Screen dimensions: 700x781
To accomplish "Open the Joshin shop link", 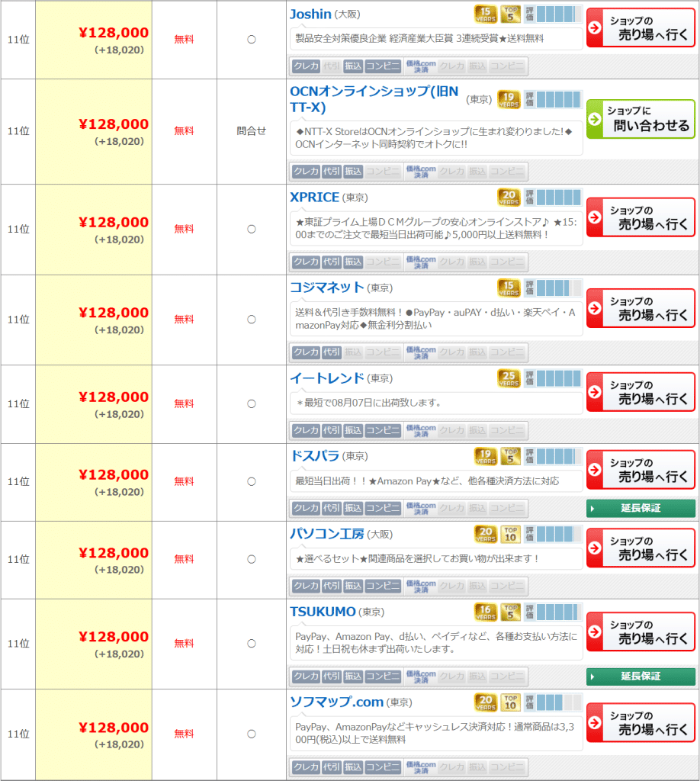I will [310, 14].
